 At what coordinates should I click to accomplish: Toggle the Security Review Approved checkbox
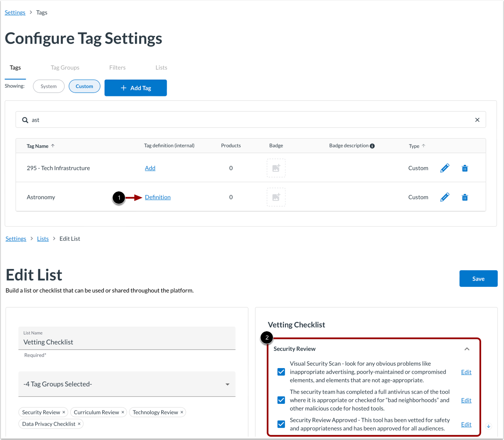coord(281,424)
